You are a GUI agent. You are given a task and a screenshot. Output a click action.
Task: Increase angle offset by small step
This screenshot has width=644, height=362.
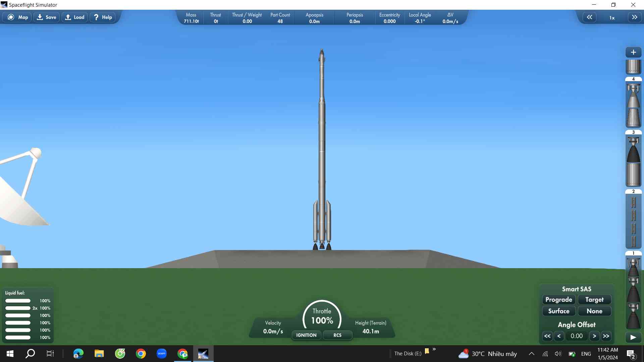coord(594,336)
